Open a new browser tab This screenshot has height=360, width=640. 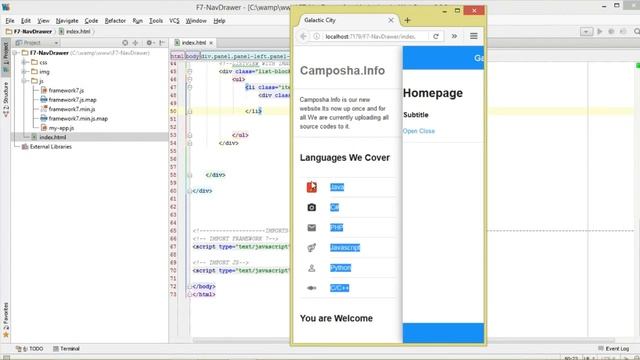tap(407, 20)
